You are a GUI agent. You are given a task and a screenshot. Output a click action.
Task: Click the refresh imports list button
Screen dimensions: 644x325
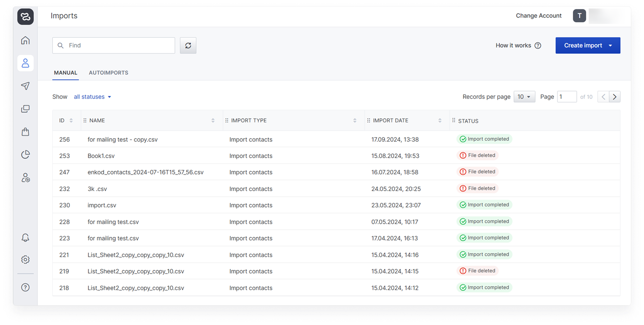pyautogui.click(x=188, y=45)
